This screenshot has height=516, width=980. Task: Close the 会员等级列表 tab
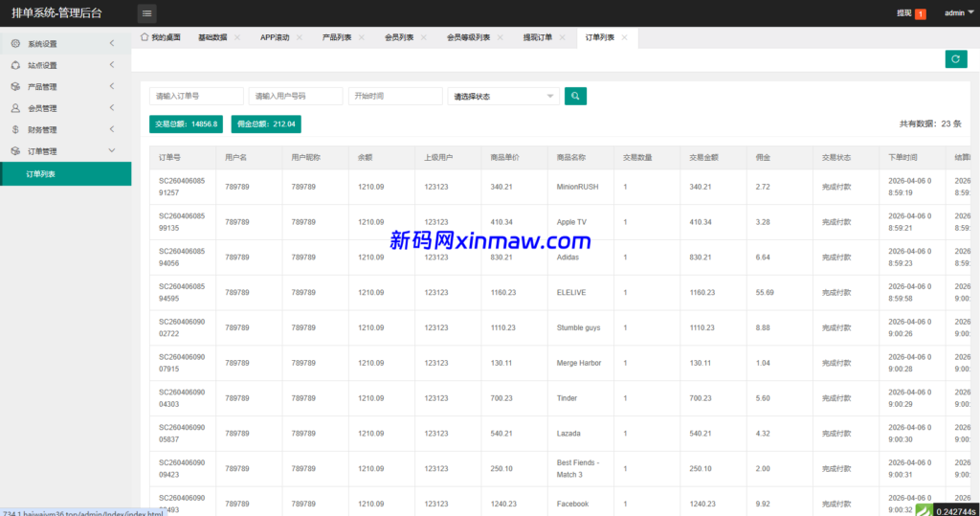point(500,37)
